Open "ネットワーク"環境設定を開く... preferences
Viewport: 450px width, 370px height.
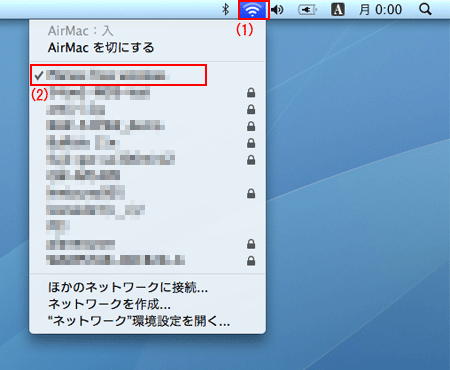139,321
